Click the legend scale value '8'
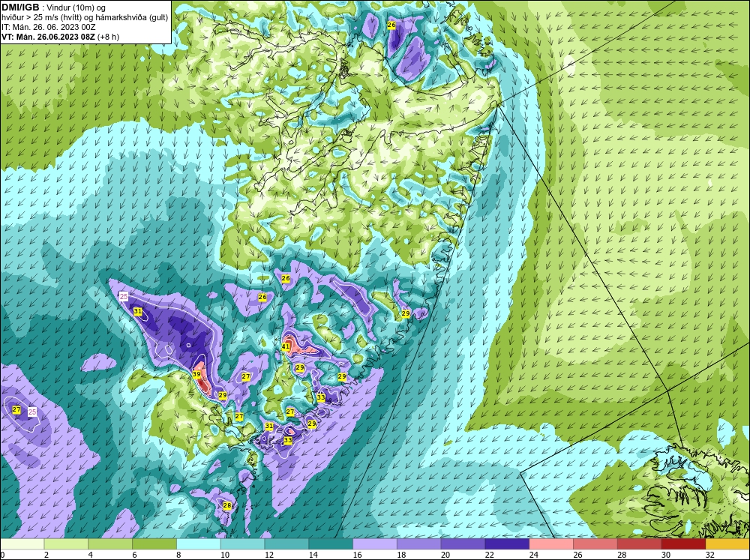Image resolution: width=750 pixels, height=560 pixels. point(179,555)
